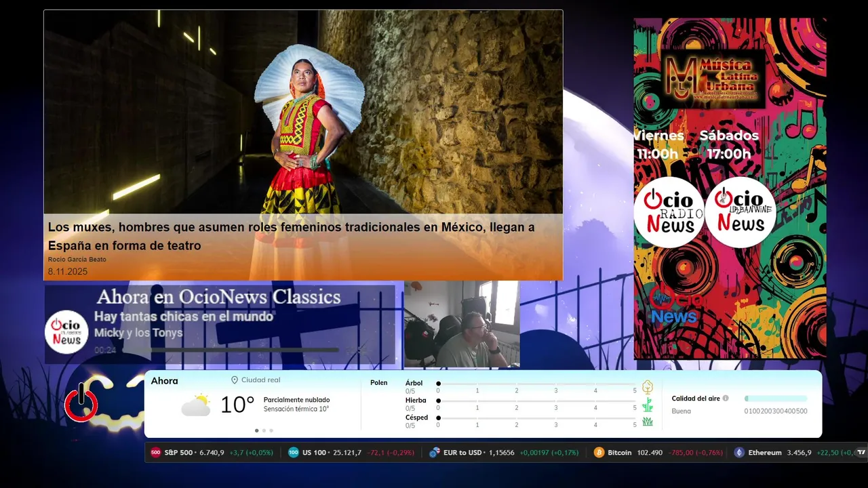Image resolution: width=868 pixels, height=488 pixels.
Task: Click the EUR to USD flag icon
Action: pos(434,452)
